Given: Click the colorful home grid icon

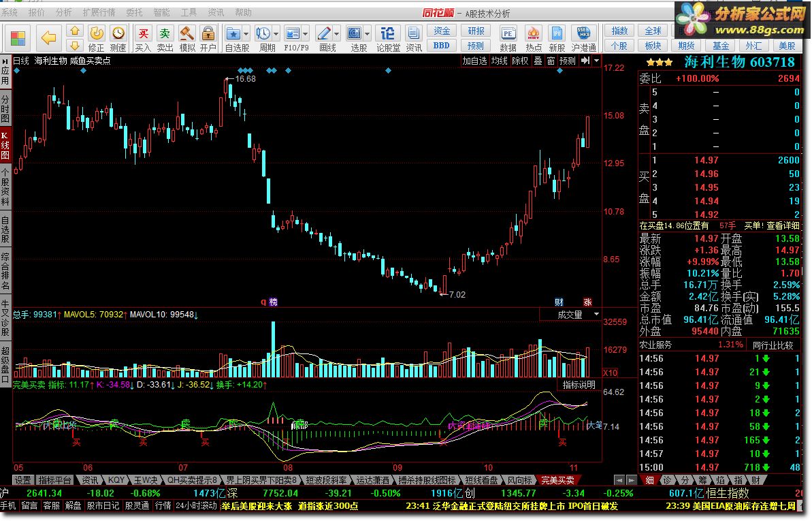Looking at the screenshot, I should (x=18, y=38).
